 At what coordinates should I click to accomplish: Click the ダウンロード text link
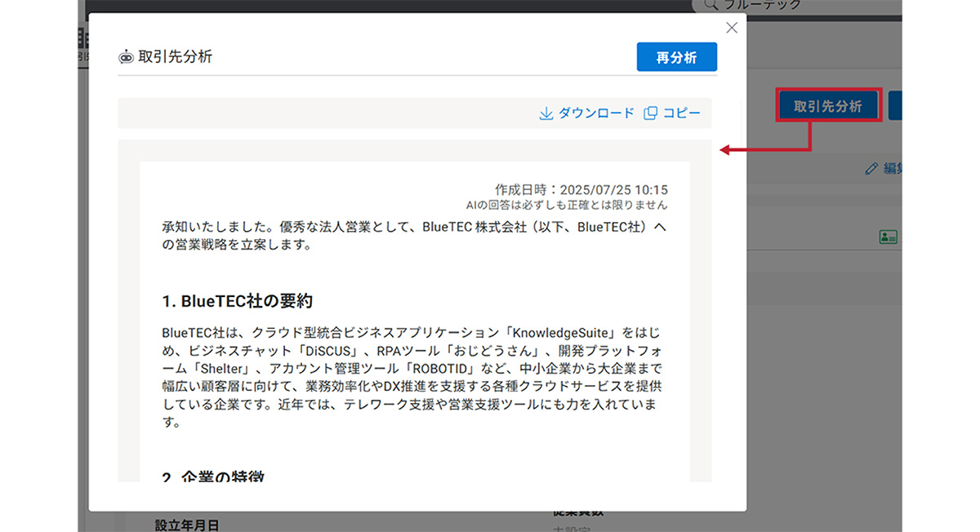[596, 113]
